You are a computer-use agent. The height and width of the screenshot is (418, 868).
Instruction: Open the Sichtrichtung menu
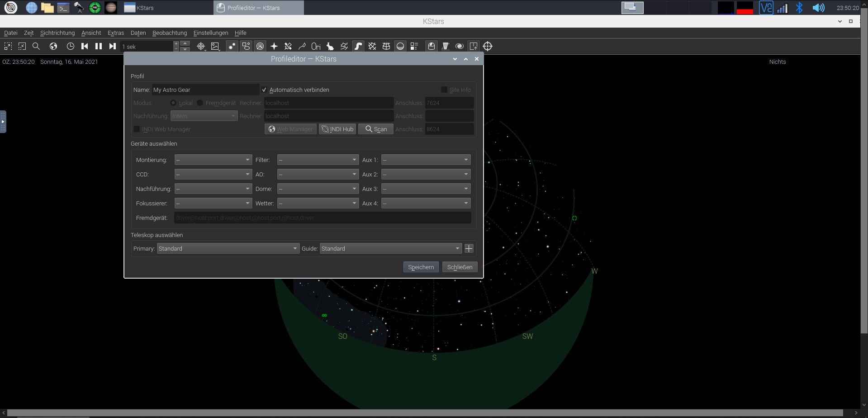[x=57, y=33]
